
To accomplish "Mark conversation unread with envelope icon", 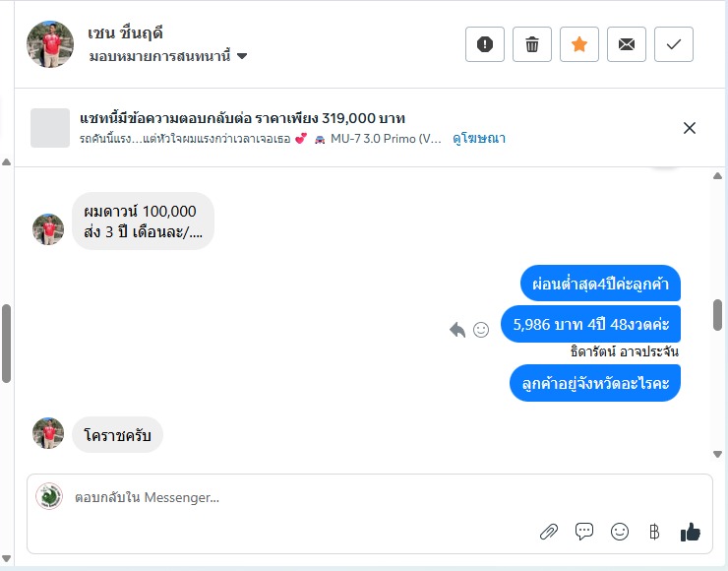I will pyautogui.click(x=627, y=44).
